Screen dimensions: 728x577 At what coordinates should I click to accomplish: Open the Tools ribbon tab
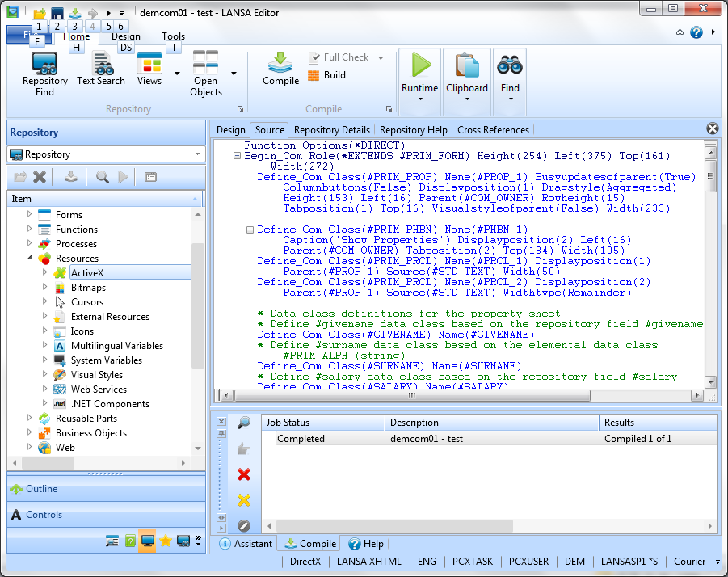coord(173,36)
